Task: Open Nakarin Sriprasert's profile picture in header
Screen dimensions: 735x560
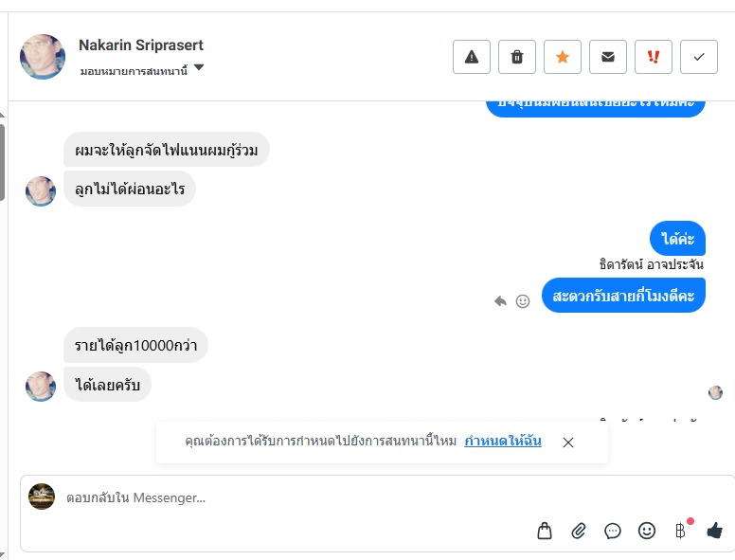Action: (x=43, y=57)
